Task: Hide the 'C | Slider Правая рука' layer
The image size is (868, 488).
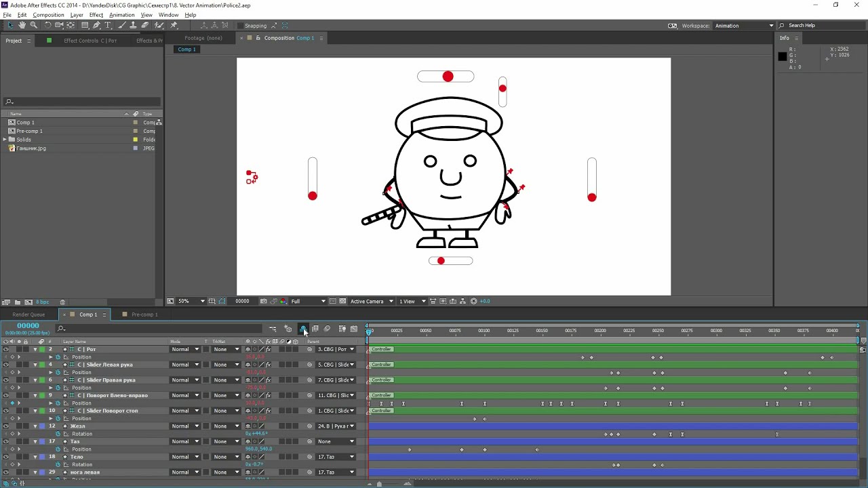Action: (x=6, y=380)
